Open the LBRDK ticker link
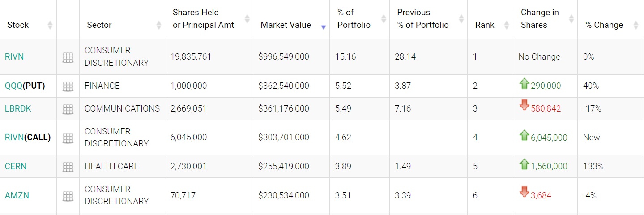The image size is (644, 215). point(18,108)
